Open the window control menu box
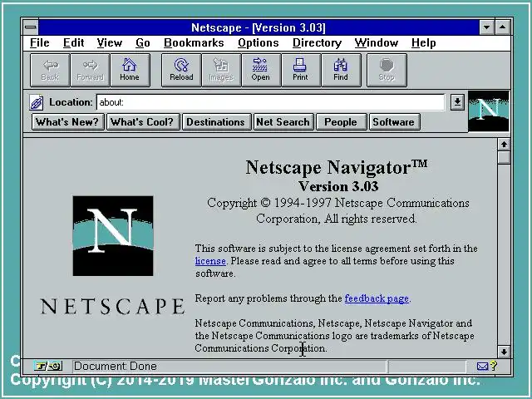The width and height of the screenshot is (532, 399). click(31, 27)
